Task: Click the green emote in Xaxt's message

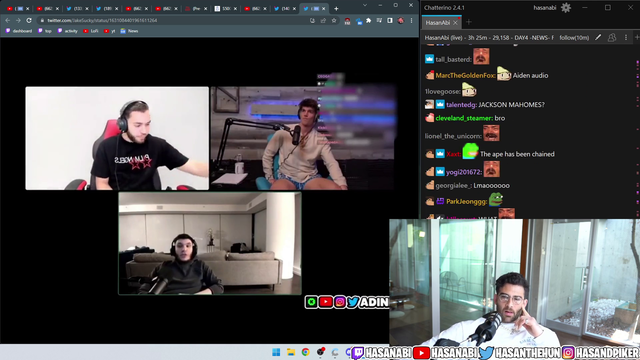Action: [x=470, y=152]
